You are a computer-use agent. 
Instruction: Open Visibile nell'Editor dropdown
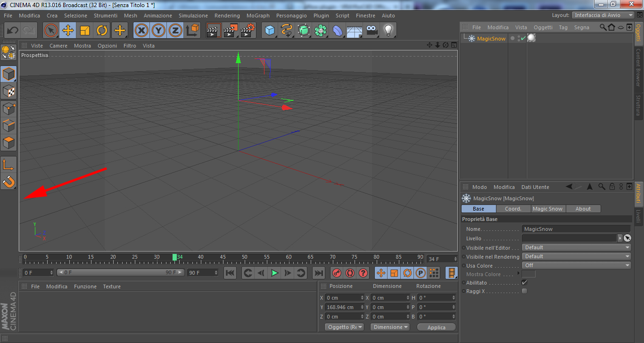click(576, 247)
